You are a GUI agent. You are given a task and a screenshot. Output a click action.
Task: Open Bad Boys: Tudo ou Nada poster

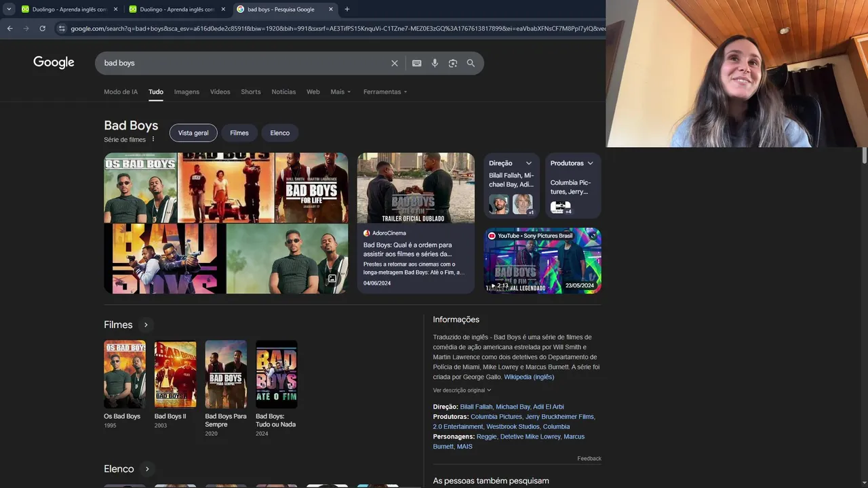coord(276,374)
